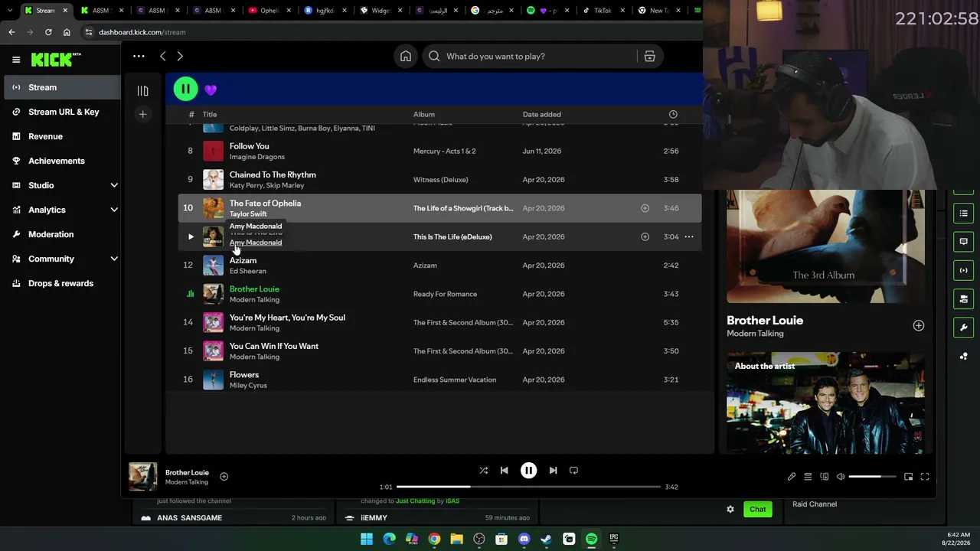Sort the playlist by duration clock icon
Viewport: 980px width, 551px height.
coord(673,115)
